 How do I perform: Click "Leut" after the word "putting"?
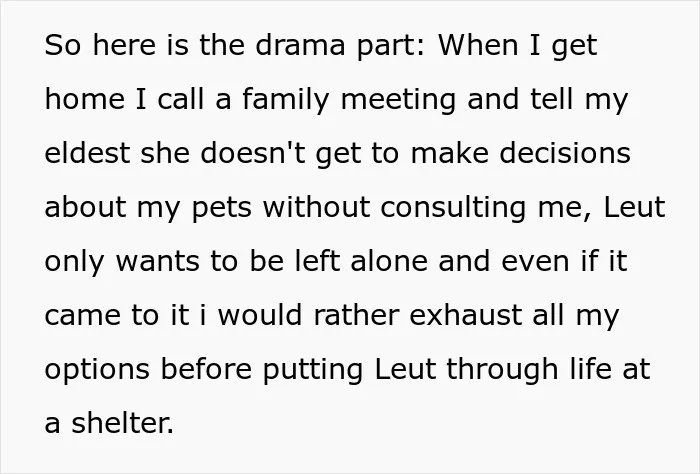(405, 369)
